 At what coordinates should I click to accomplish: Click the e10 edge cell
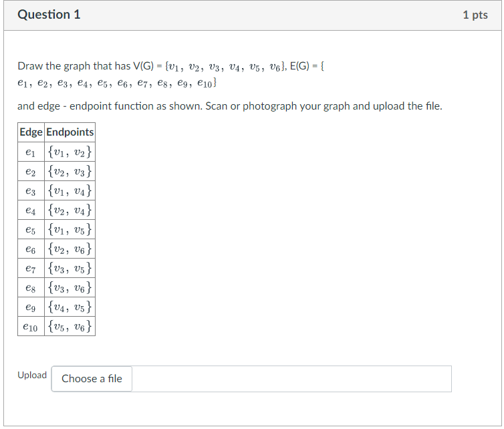pos(31,327)
